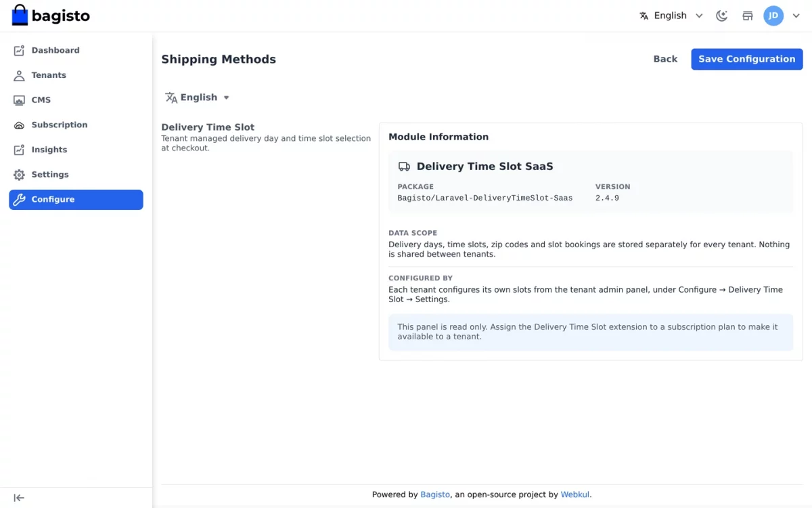The image size is (812, 508).
Task: Click the Module Information heading
Action: pyautogui.click(x=438, y=137)
